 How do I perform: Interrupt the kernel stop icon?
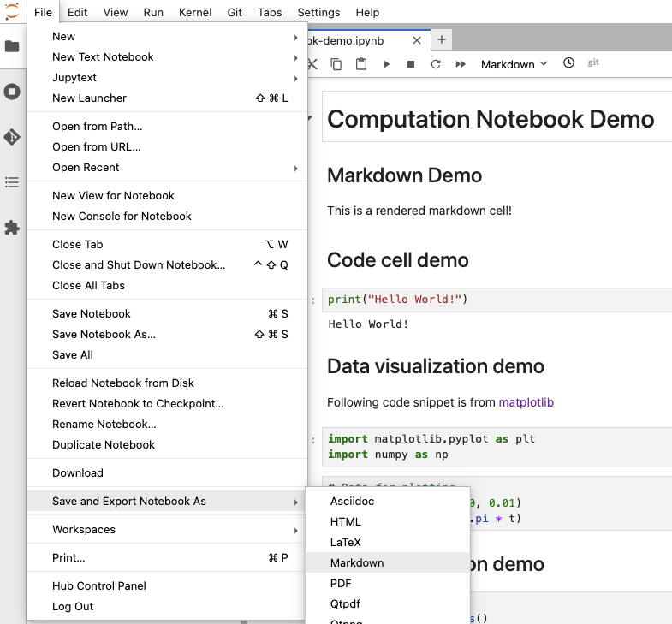pyautogui.click(x=411, y=64)
